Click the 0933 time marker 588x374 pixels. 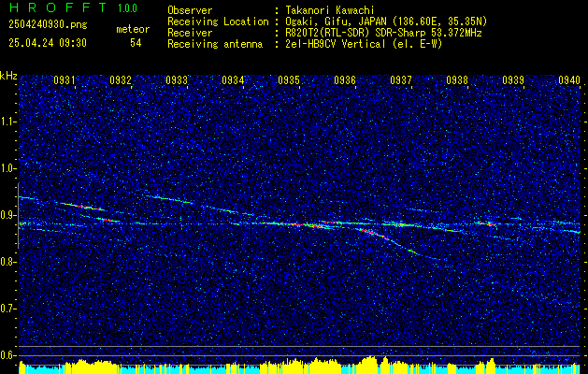pos(177,80)
